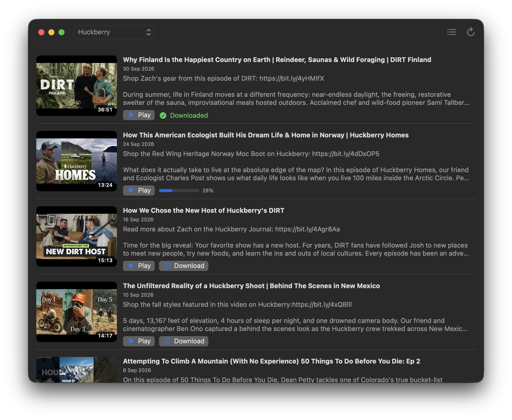
Task: Click the title 'How This American Ecologist Built His Dream Life'
Action: click(x=203, y=135)
